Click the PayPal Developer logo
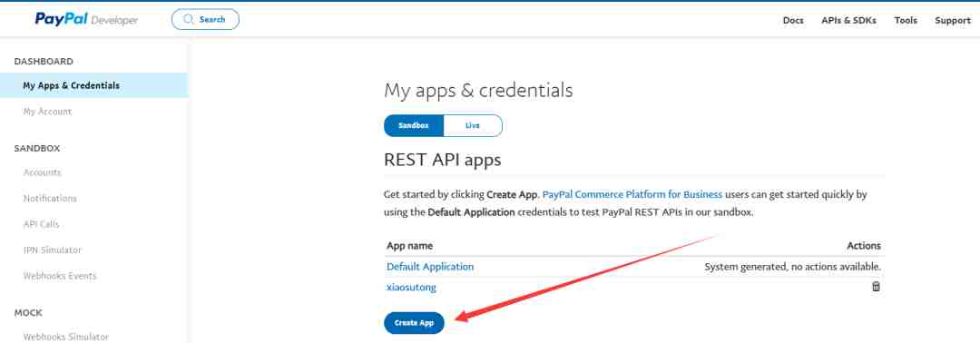This screenshot has width=980, height=343. 86,19
